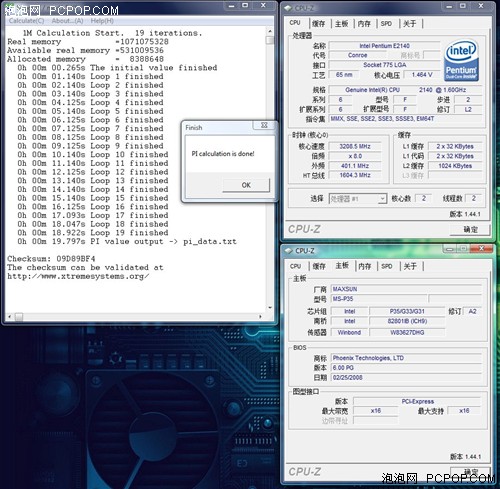This screenshot has width=500, height=489.
Task: Click OK in the Finish dialog
Action: (246, 185)
